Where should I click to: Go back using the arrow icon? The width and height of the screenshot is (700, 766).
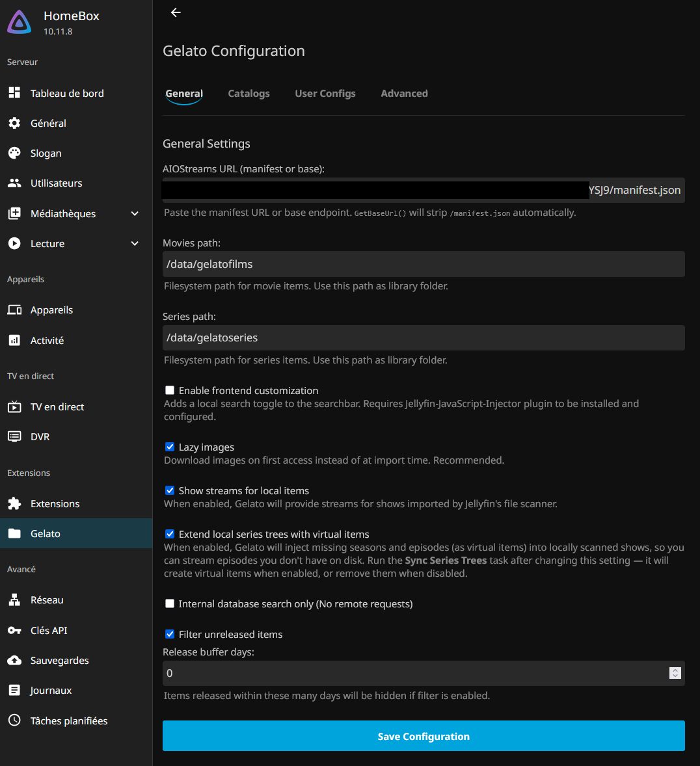point(176,13)
